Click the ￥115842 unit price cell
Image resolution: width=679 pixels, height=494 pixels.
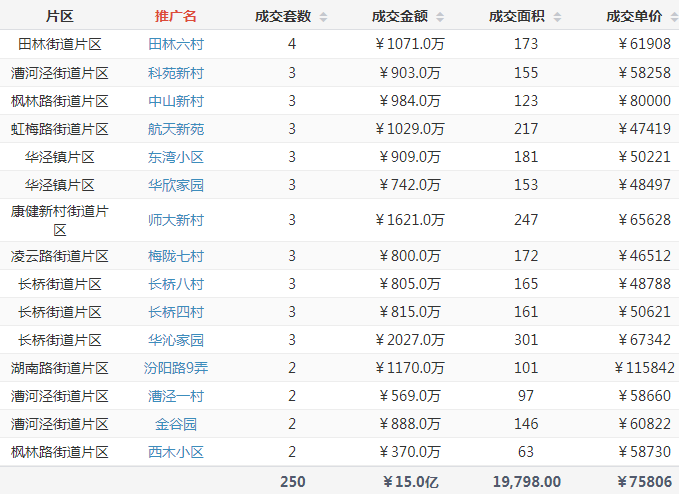click(x=644, y=368)
